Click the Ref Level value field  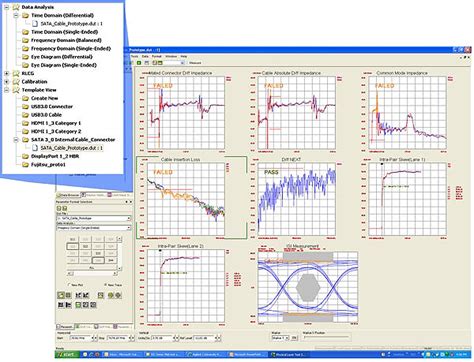pos(204,338)
